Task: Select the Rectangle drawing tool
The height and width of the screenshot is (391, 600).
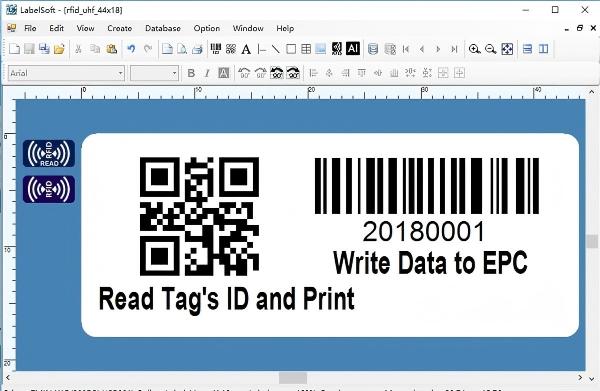Action: [x=291, y=49]
